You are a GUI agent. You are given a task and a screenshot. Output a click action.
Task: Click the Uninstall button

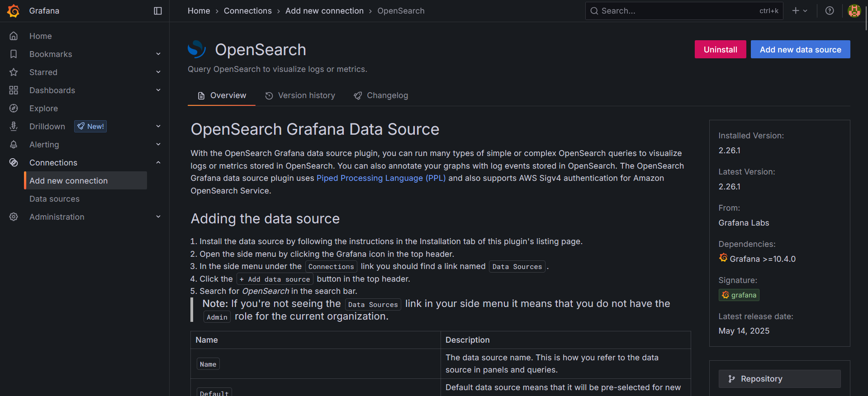pyautogui.click(x=721, y=49)
